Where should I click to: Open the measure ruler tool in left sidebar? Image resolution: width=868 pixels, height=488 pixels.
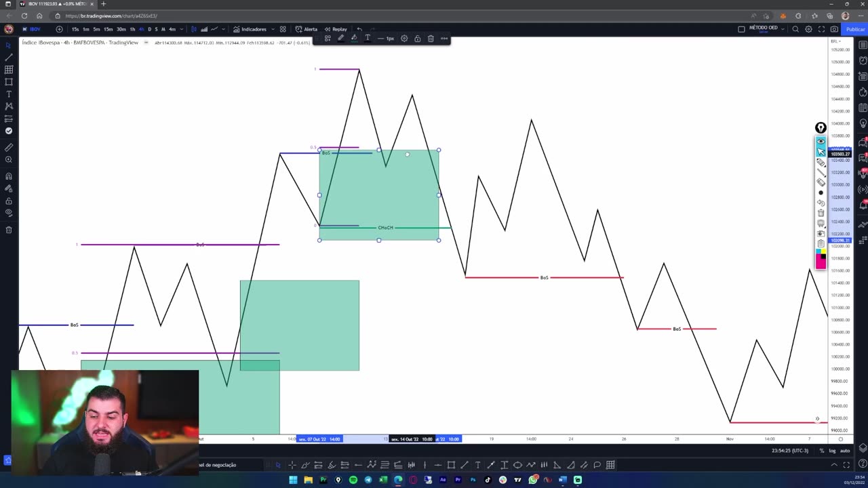[x=9, y=147]
